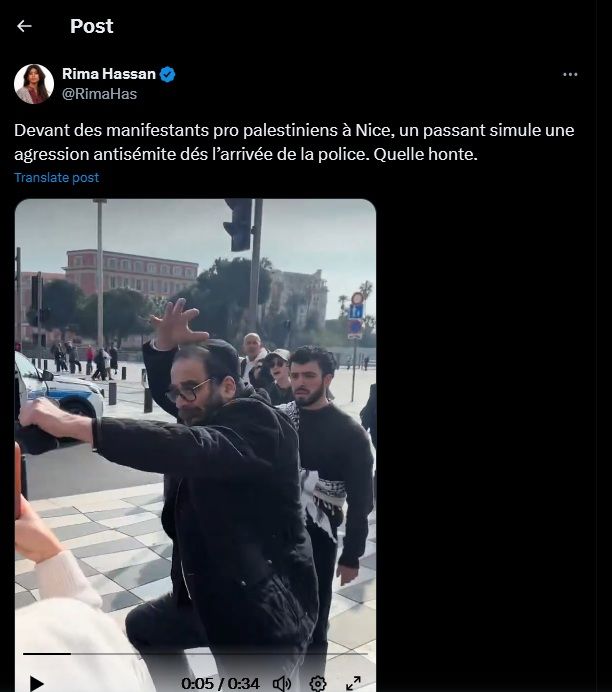Viewport: 612px width, 692px height.
Task: Click the played portion of the video timeline
Action: coord(47,654)
